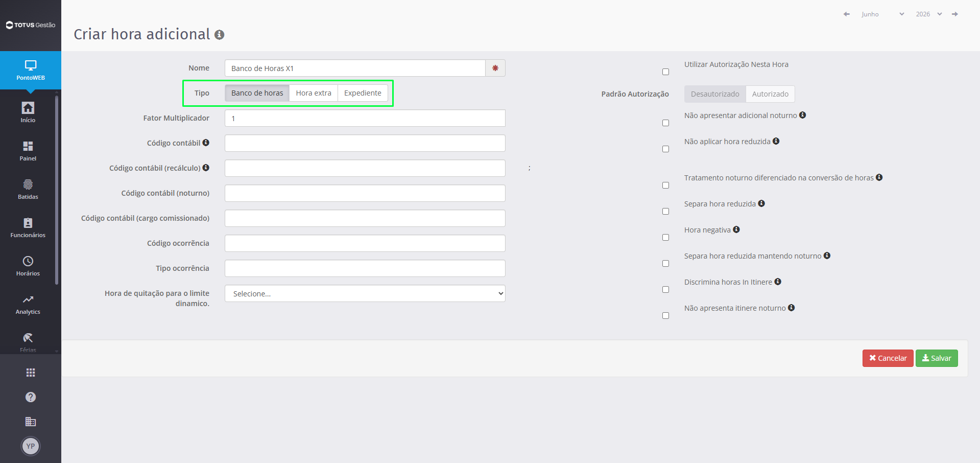980x463 pixels.
Task: Click info icon for Discrimina horas In Itinere
Action: (x=778, y=282)
